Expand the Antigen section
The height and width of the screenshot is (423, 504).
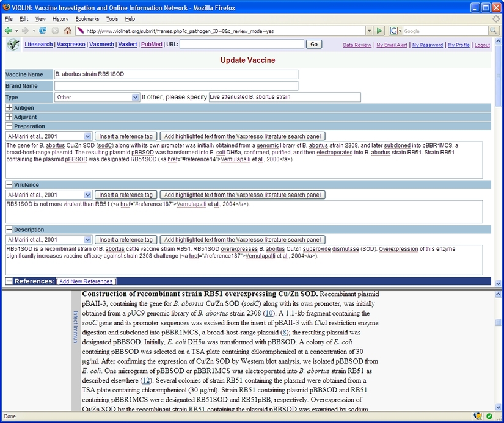click(x=9, y=108)
